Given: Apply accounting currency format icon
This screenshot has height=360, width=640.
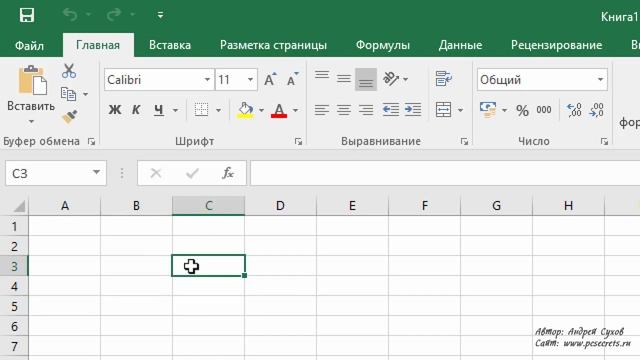Looking at the screenshot, I should [488, 110].
